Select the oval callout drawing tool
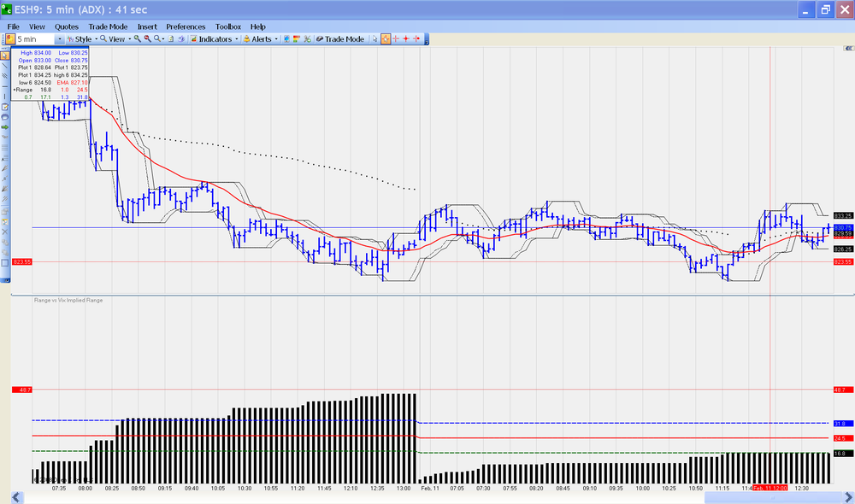 point(5,117)
